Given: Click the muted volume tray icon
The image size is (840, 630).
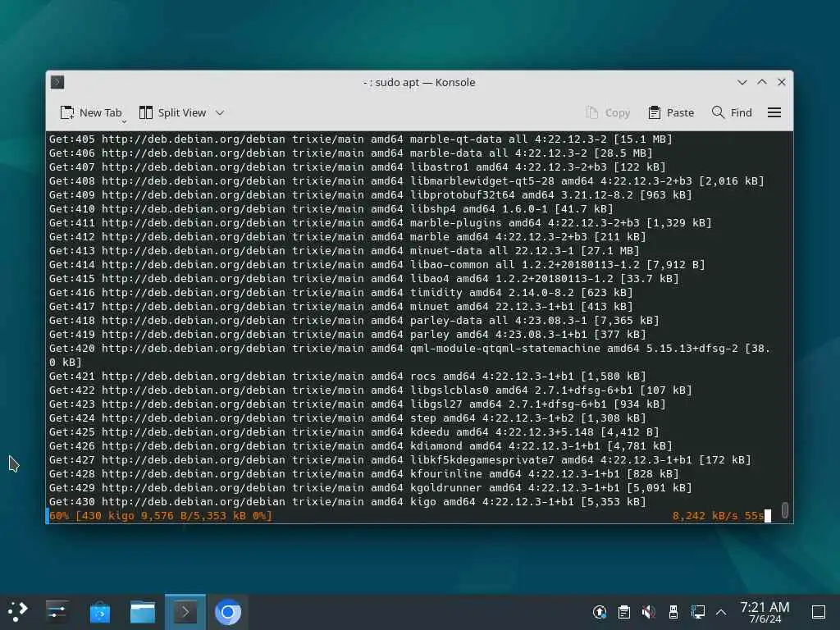Looking at the screenshot, I should coord(648,612).
